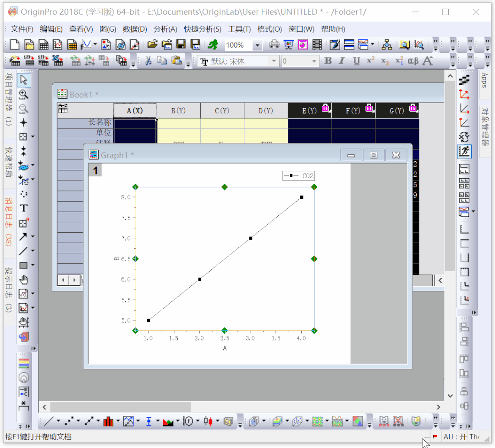The width and height of the screenshot is (495, 448).
Task: Toggle Bold text formatting
Action: (x=328, y=61)
